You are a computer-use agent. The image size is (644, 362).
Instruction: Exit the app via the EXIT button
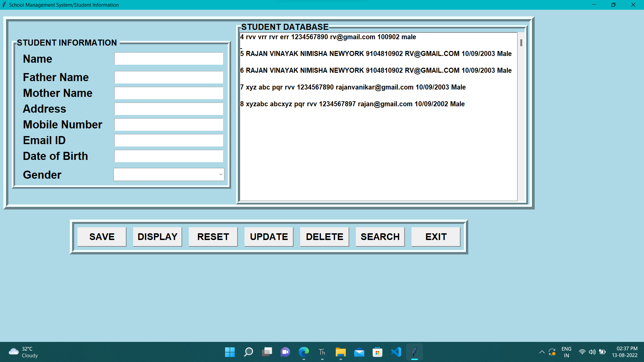click(436, 237)
